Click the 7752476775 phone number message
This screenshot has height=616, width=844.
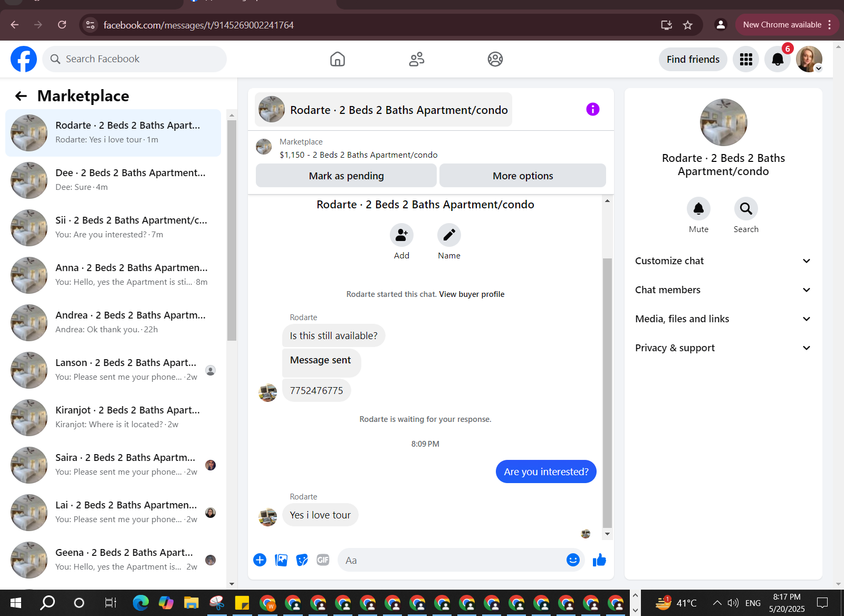(x=316, y=391)
